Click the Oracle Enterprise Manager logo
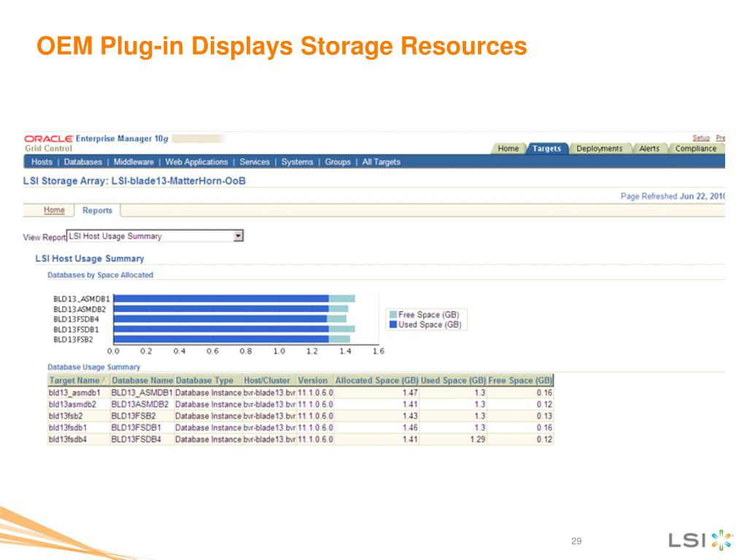The image size is (747, 560). (x=96, y=139)
